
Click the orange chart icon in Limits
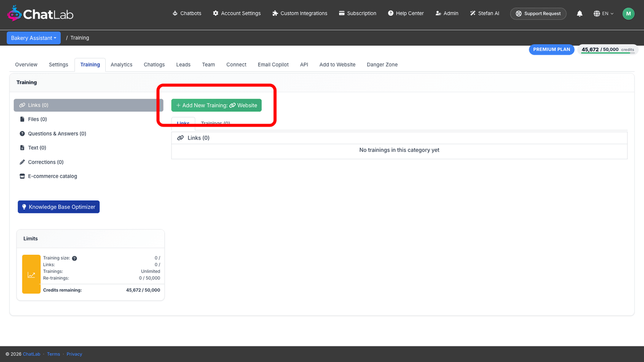point(31,274)
